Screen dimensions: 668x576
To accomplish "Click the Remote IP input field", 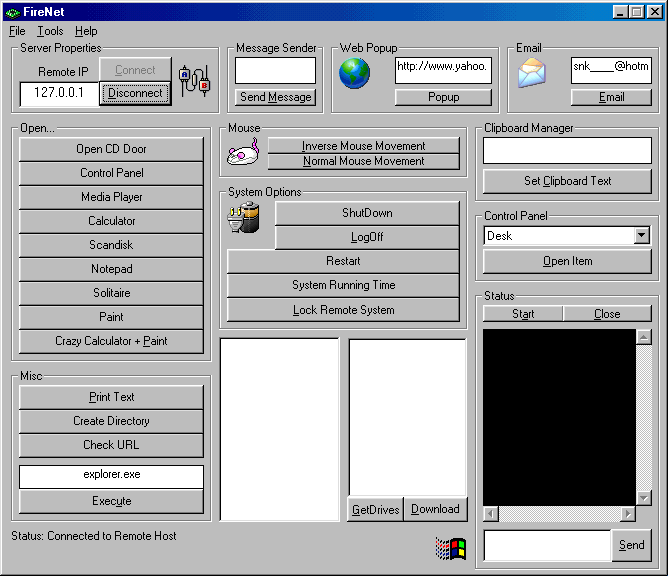I will click(58, 93).
